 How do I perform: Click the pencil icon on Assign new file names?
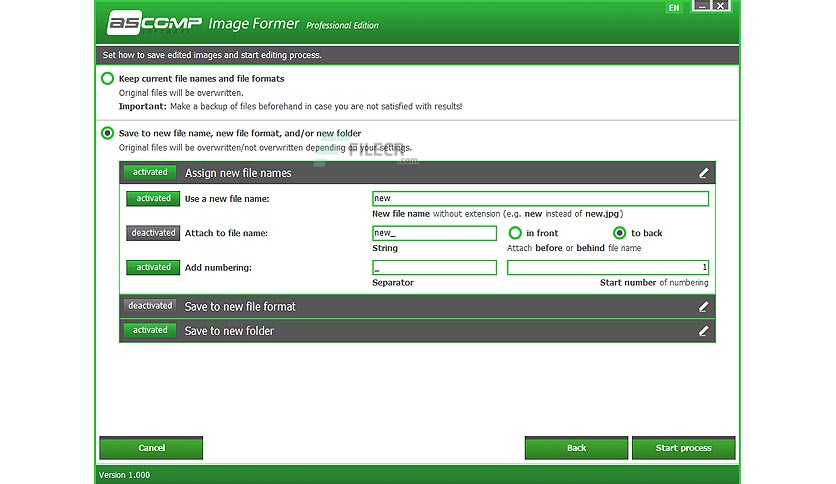703,173
